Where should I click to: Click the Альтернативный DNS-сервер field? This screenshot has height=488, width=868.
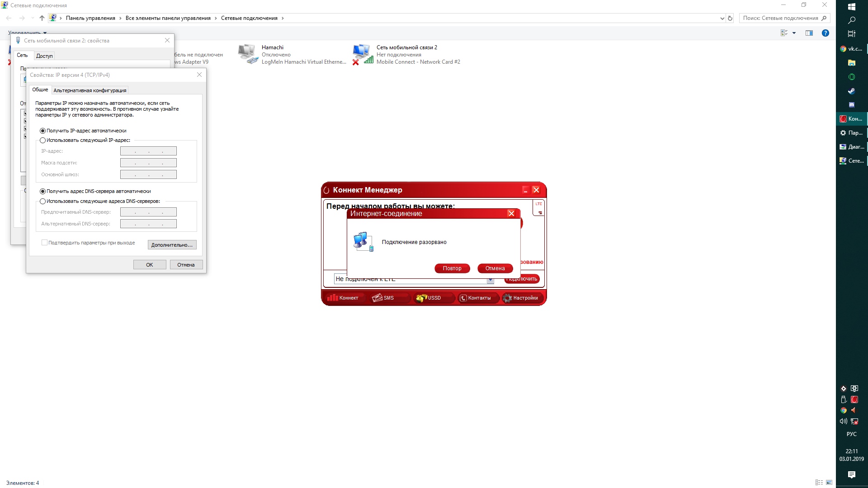pyautogui.click(x=148, y=224)
